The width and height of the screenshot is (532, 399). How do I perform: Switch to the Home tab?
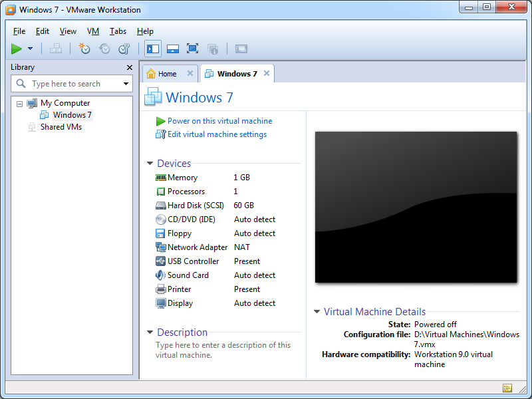coord(167,74)
